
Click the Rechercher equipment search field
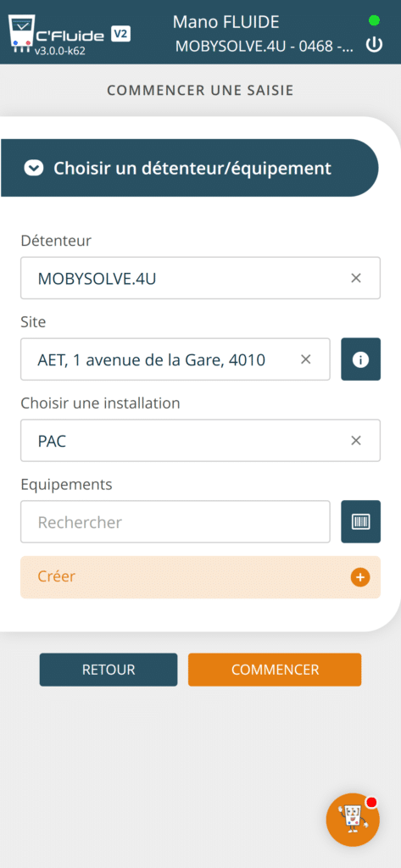[x=175, y=521]
